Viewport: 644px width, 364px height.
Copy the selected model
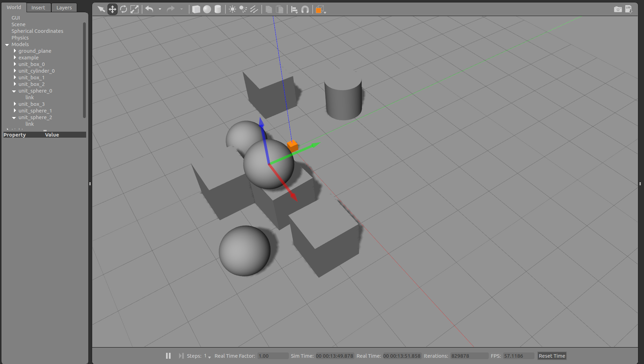pyautogui.click(x=269, y=9)
